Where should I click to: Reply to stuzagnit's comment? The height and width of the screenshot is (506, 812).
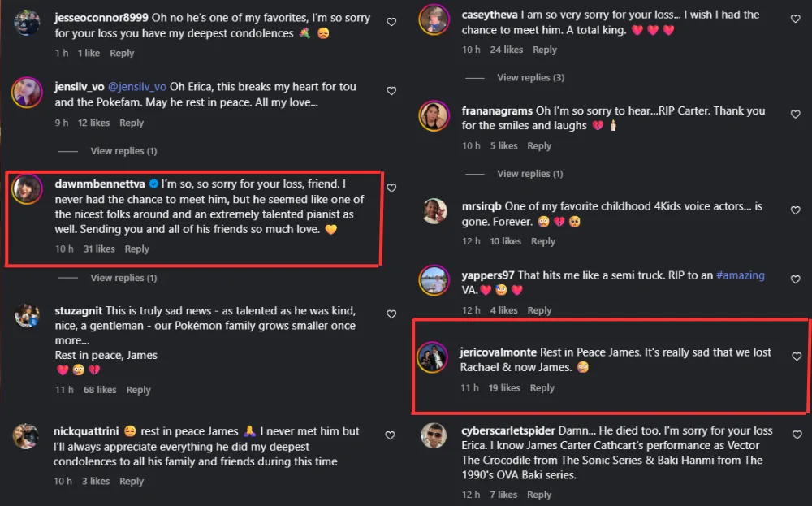click(x=138, y=390)
